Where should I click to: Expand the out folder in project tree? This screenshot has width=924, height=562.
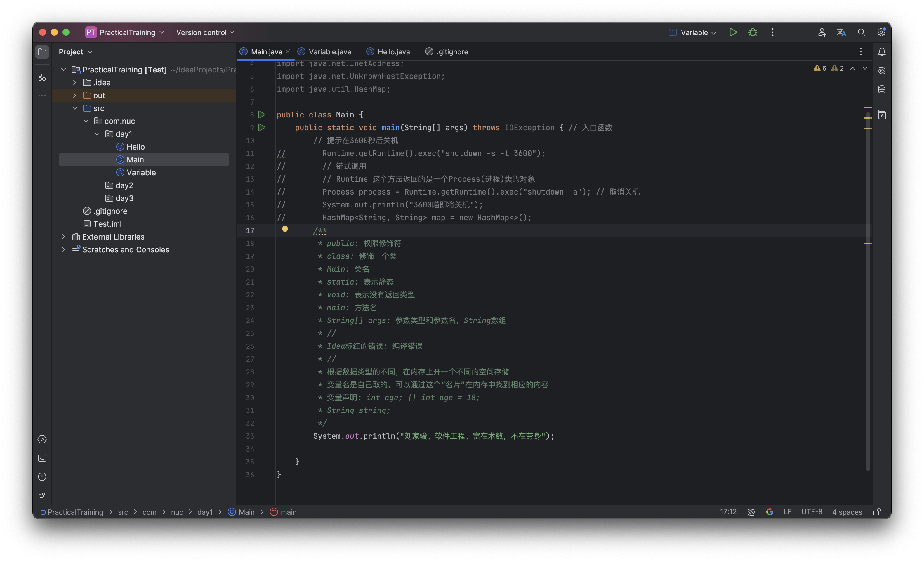click(x=75, y=95)
